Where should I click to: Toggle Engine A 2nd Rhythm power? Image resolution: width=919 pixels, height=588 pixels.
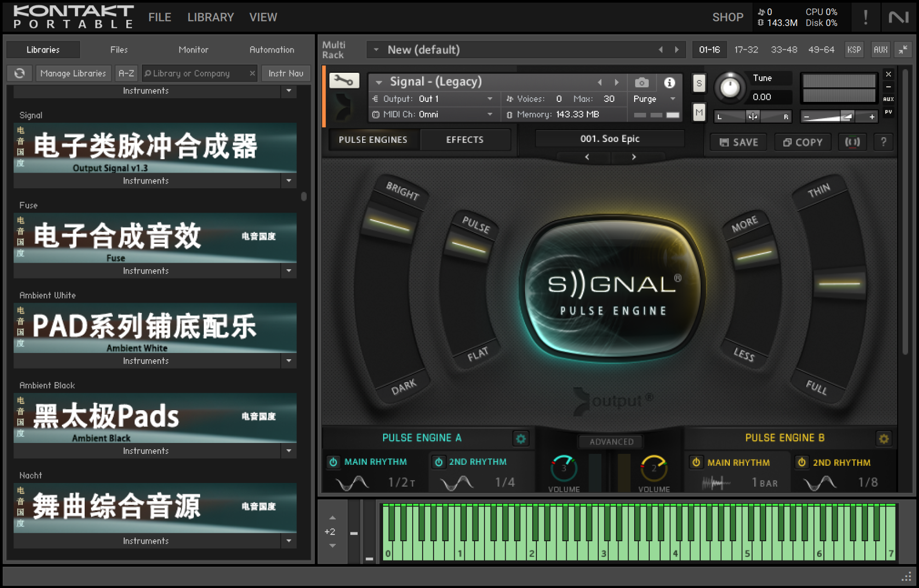click(438, 462)
